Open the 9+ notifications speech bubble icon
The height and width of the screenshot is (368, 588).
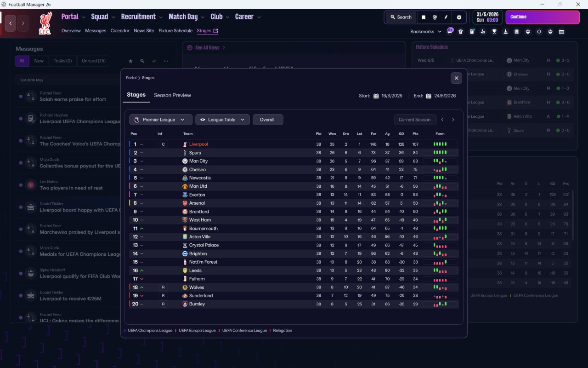pyautogui.click(x=450, y=30)
